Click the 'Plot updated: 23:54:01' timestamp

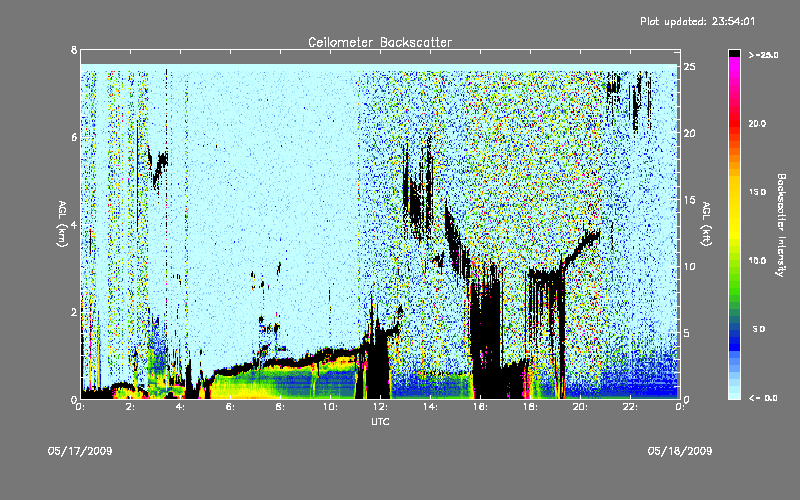697,21
